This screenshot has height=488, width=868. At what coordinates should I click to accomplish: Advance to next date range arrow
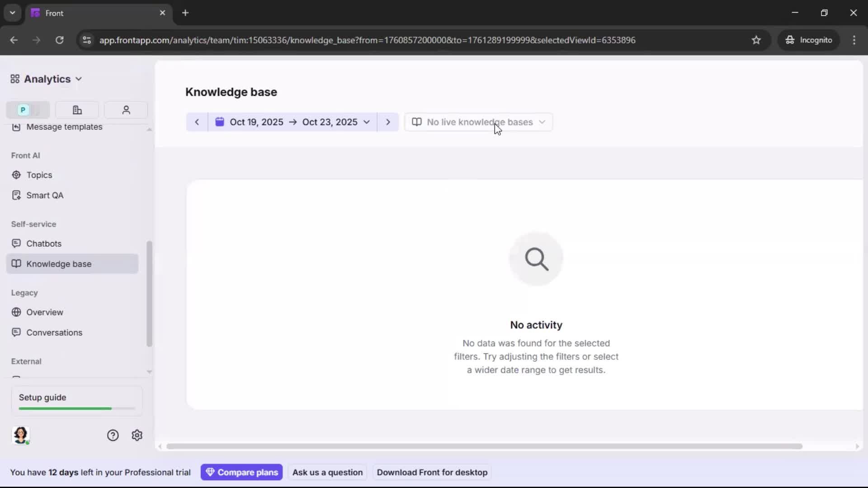(388, 122)
